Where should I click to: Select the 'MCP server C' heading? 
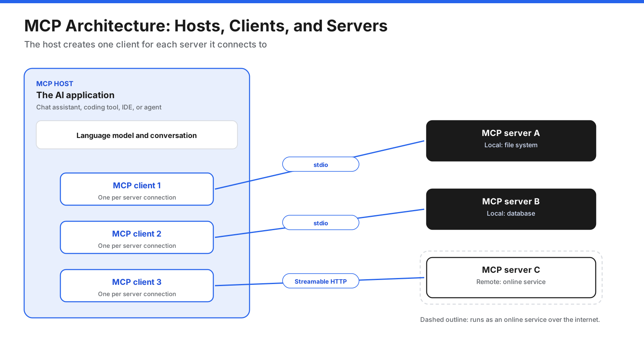pyautogui.click(x=511, y=270)
